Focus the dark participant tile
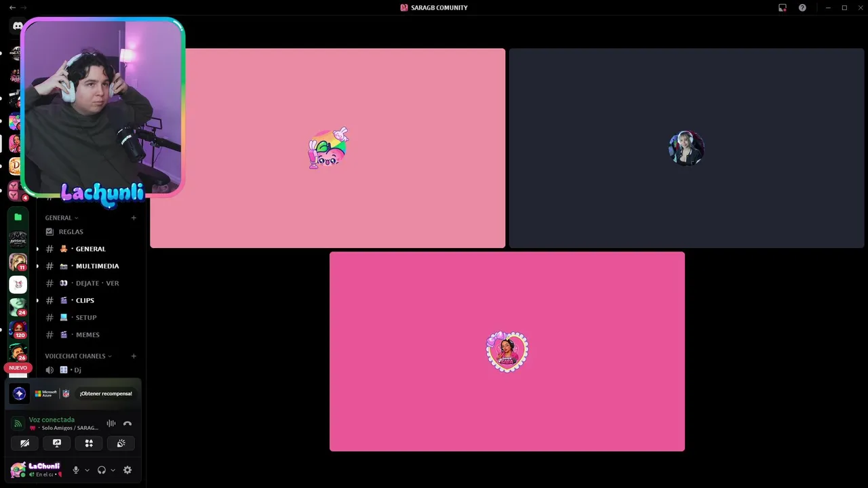This screenshot has height=488, width=868. pyautogui.click(x=686, y=148)
